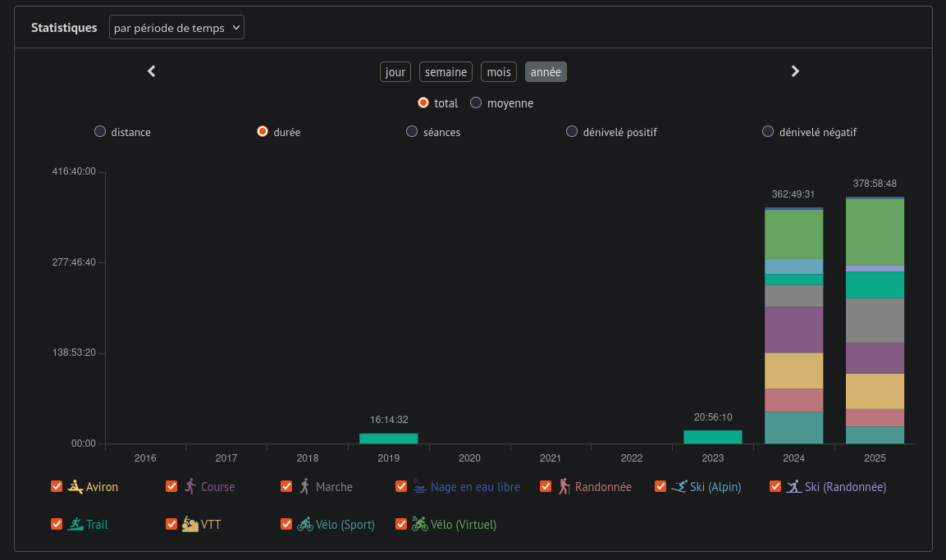Switch to the mois view
This screenshot has height=560, width=946.
coord(498,72)
